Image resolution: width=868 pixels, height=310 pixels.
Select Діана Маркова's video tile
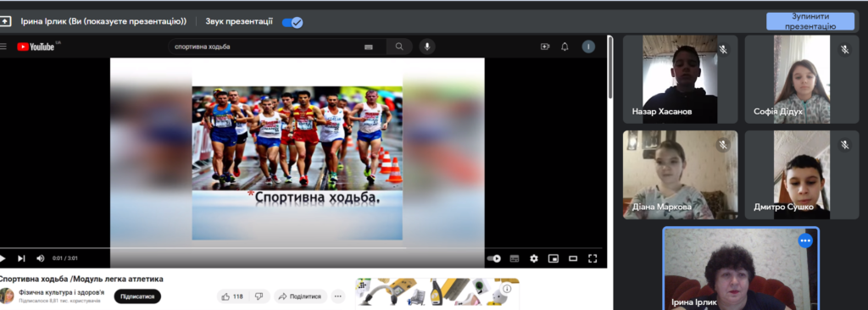click(680, 174)
